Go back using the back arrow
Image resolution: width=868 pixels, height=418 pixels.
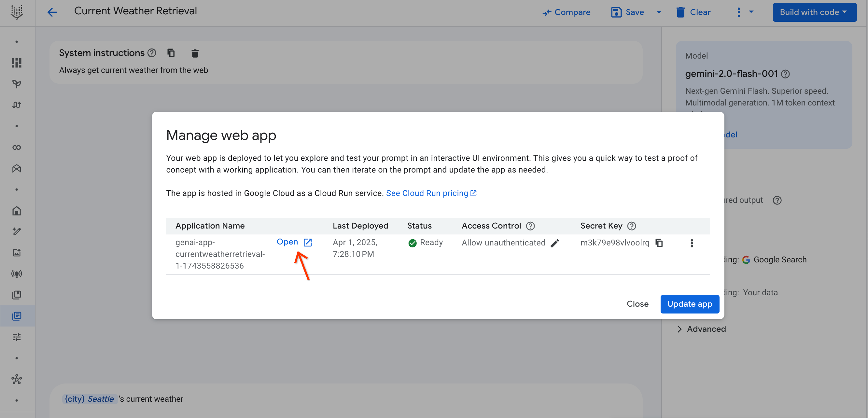tap(52, 12)
